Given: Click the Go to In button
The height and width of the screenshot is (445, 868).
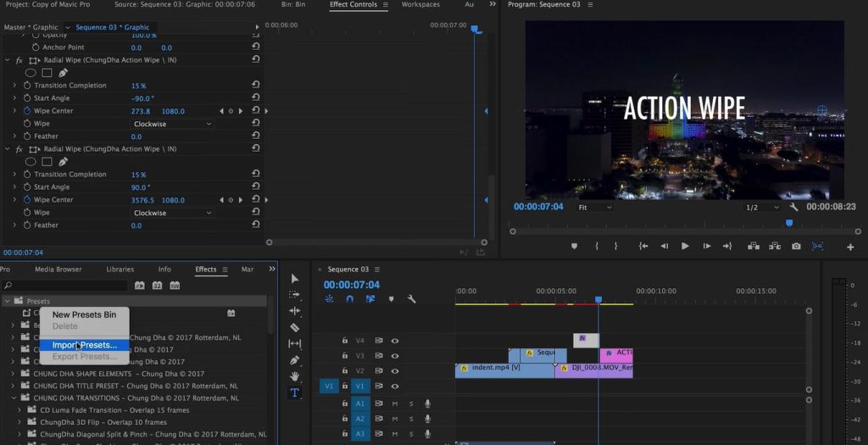Looking at the screenshot, I should [x=643, y=247].
